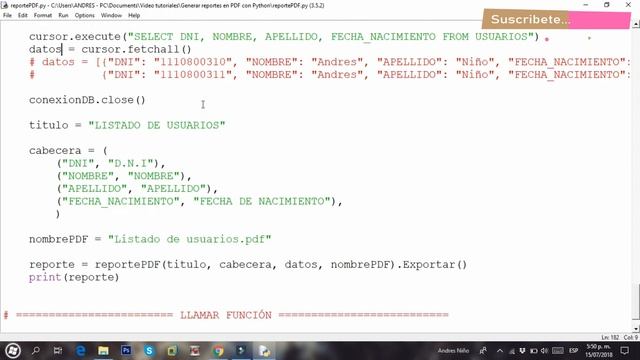Launch Microsoft Edge from taskbar
640x360 pixels.
click(81, 350)
